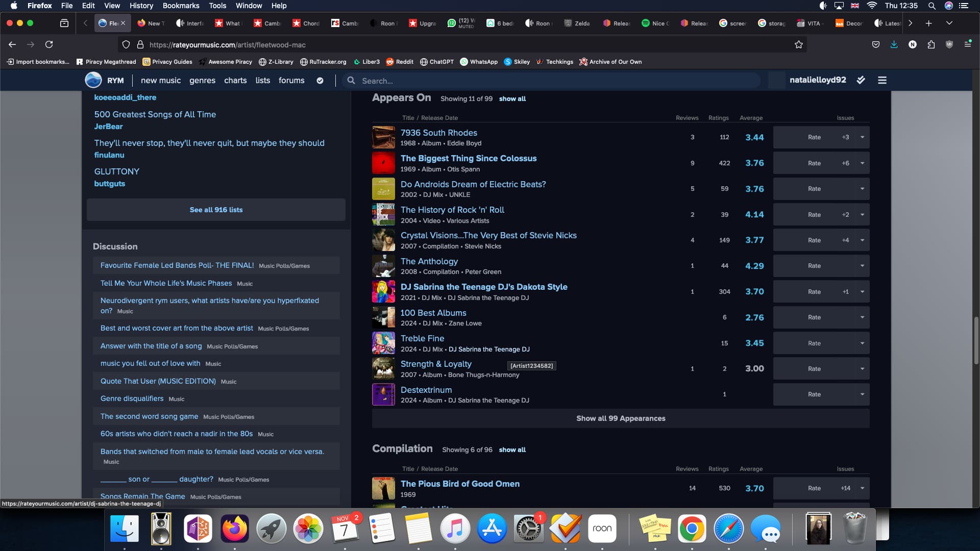Click the search magnifier icon in RYM header

click(x=351, y=81)
